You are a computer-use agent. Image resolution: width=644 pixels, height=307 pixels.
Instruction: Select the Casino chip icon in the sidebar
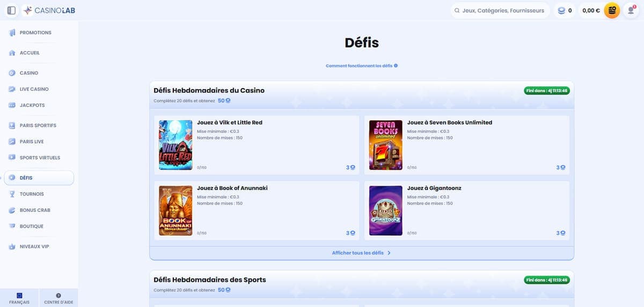point(12,73)
